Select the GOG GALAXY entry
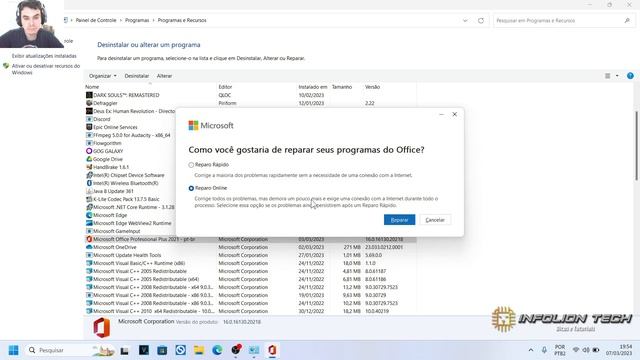Image resolution: width=640 pixels, height=360 pixels. click(x=108, y=151)
